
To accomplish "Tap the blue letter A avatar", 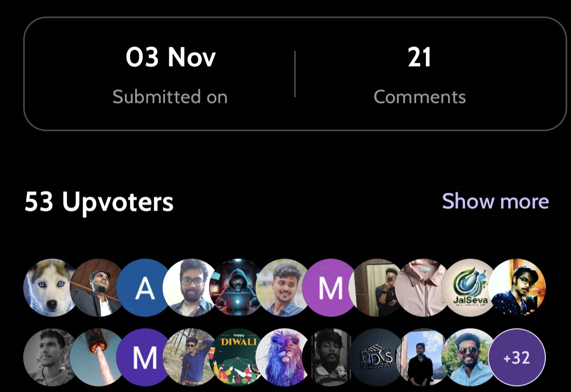I will pos(145,288).
